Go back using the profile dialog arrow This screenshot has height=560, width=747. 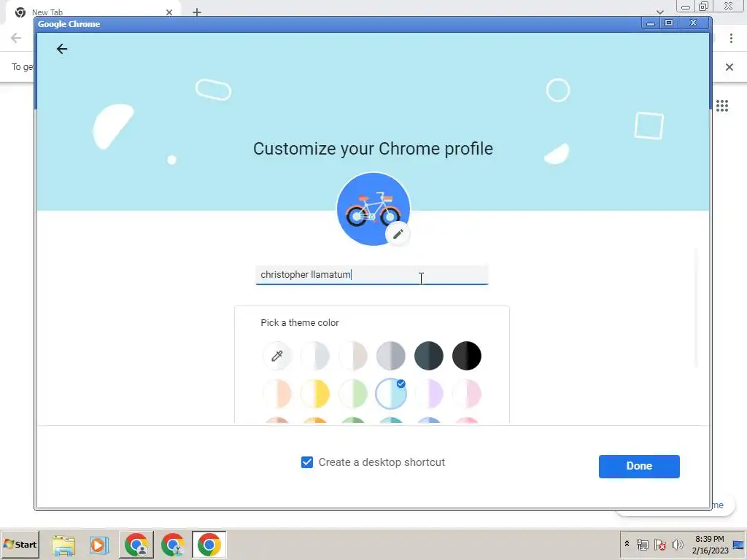[x=62, y=49]
